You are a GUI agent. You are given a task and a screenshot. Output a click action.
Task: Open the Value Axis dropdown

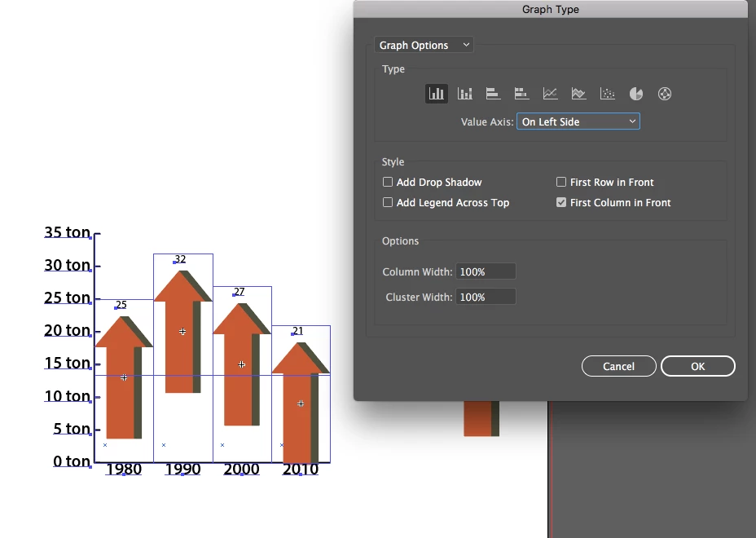[578, 121]
